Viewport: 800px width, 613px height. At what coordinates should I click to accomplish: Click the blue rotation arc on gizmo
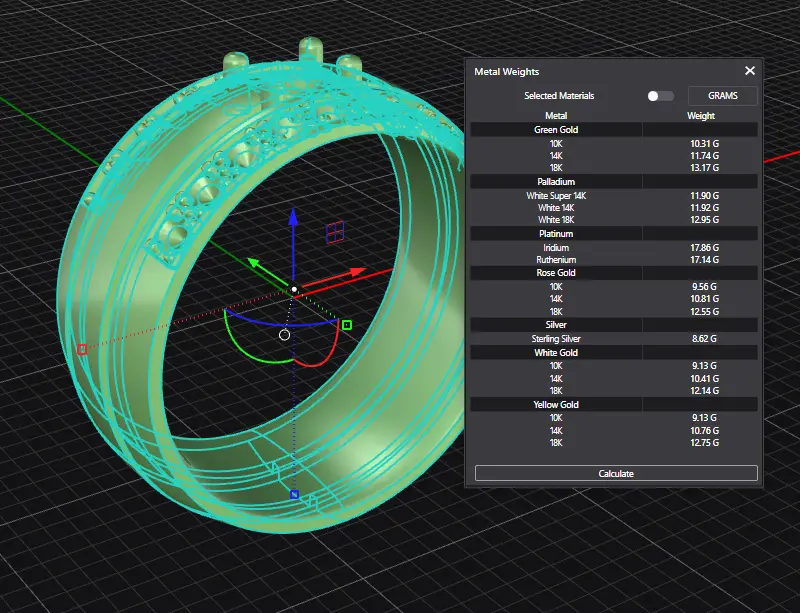point(282,323)
